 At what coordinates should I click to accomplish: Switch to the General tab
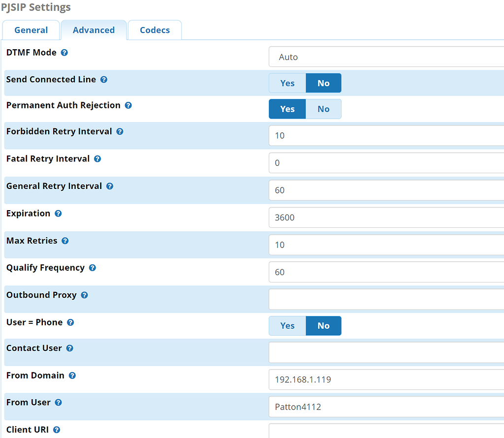click(31, 30)
